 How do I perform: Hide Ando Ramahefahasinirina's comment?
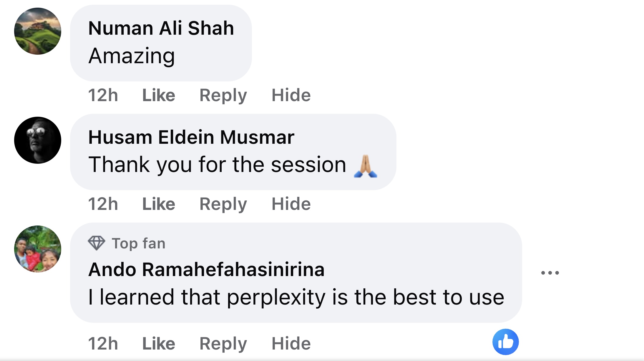point(291,343)
